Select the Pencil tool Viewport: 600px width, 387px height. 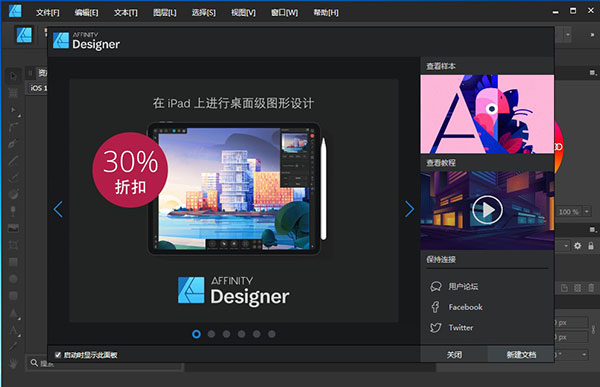coord(13,160)
